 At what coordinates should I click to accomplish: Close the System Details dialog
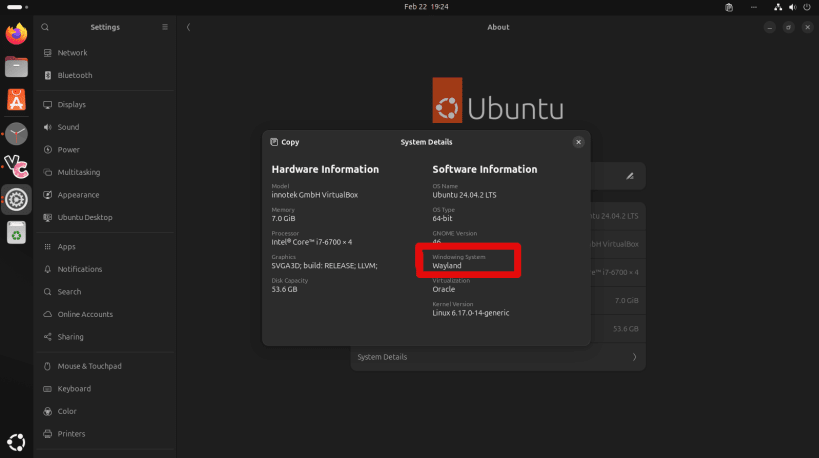578,142
